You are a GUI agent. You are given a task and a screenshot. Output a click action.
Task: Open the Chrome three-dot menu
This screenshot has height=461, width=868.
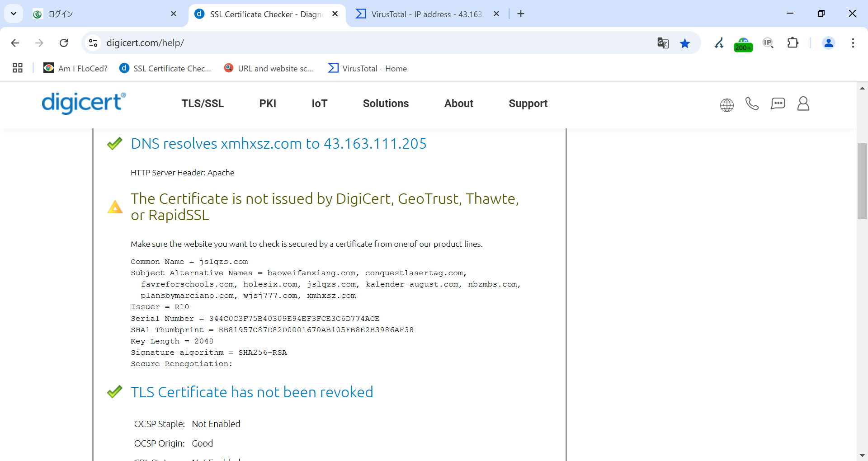tap(853, 43)
